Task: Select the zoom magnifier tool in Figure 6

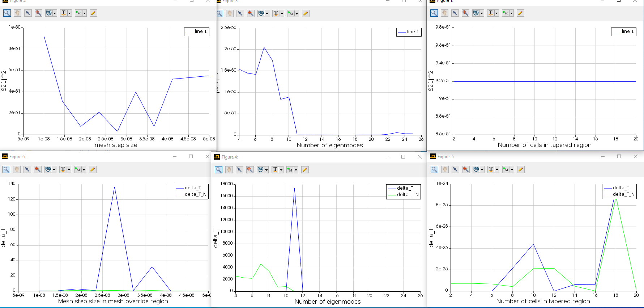Action: coord(6,169)
